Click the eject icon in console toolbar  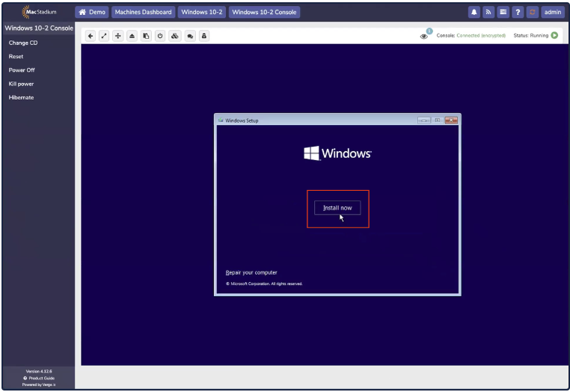tap(132, 36)
